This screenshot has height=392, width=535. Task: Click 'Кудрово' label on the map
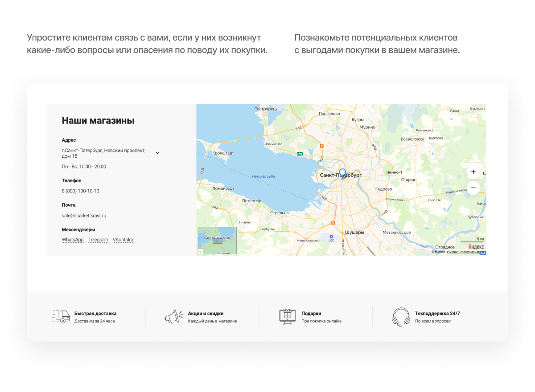click(x=383, y=189)
